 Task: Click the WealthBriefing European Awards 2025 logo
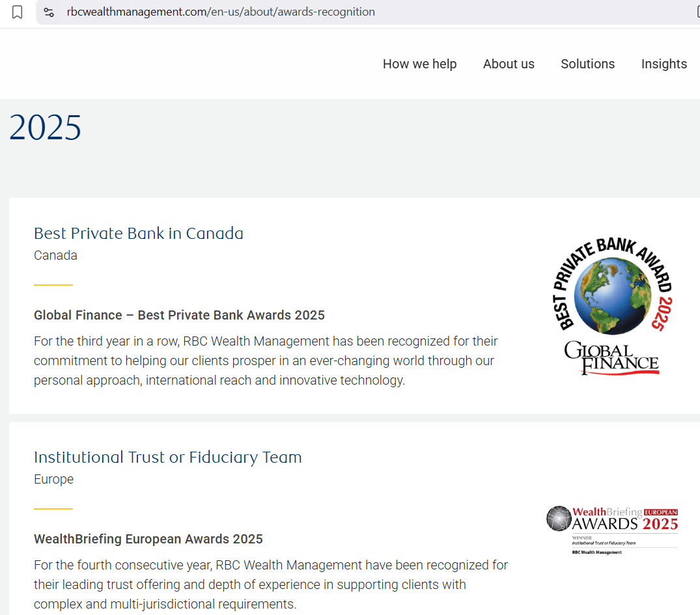coord(612,530)
